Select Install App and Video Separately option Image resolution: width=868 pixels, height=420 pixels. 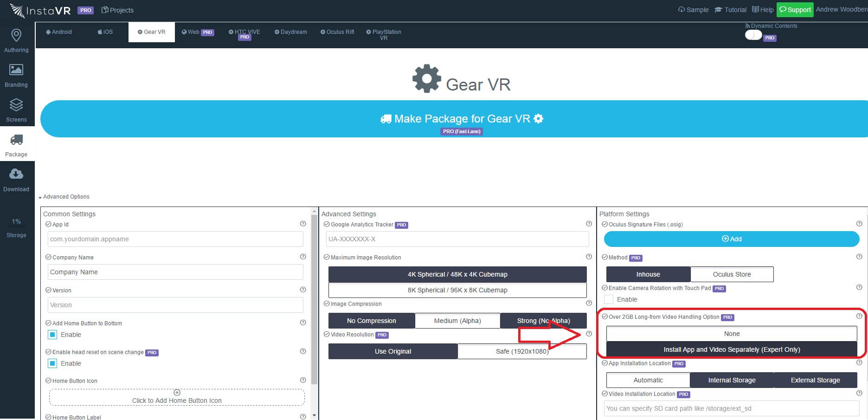pyautogui.click(x=732, y=349)
